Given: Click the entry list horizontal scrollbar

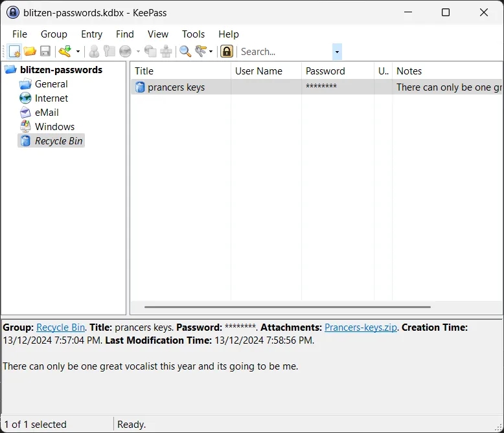Looking at the screenshot, I should (x=287, y=307).
